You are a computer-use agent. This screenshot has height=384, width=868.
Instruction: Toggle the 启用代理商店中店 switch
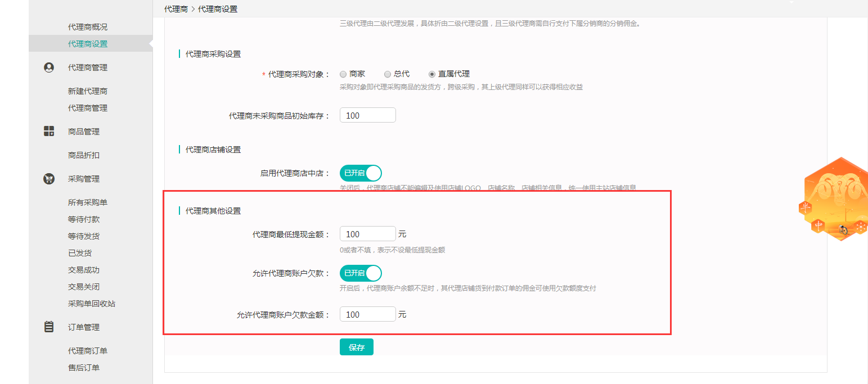tap(361, 173)
